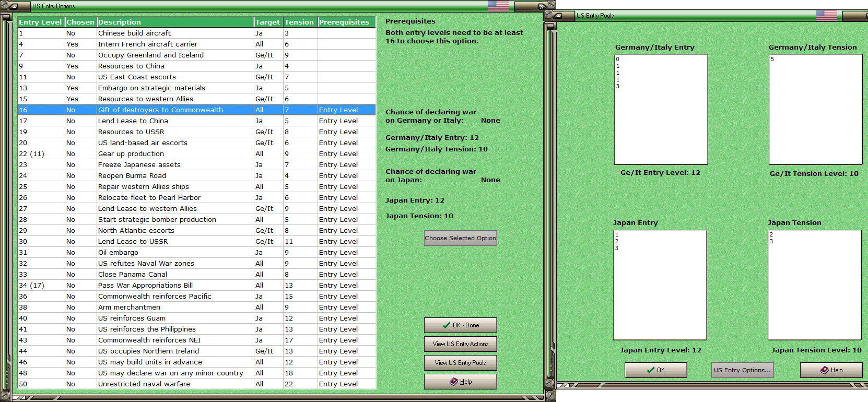Select the Germany/Italy Entry list box
Screen dimensions: 868x402
click(x=661, y=110)
